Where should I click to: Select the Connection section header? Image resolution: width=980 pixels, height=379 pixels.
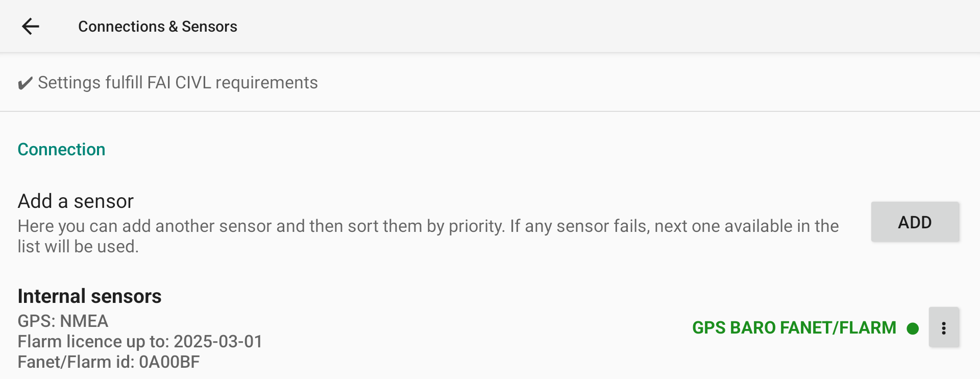61,149
